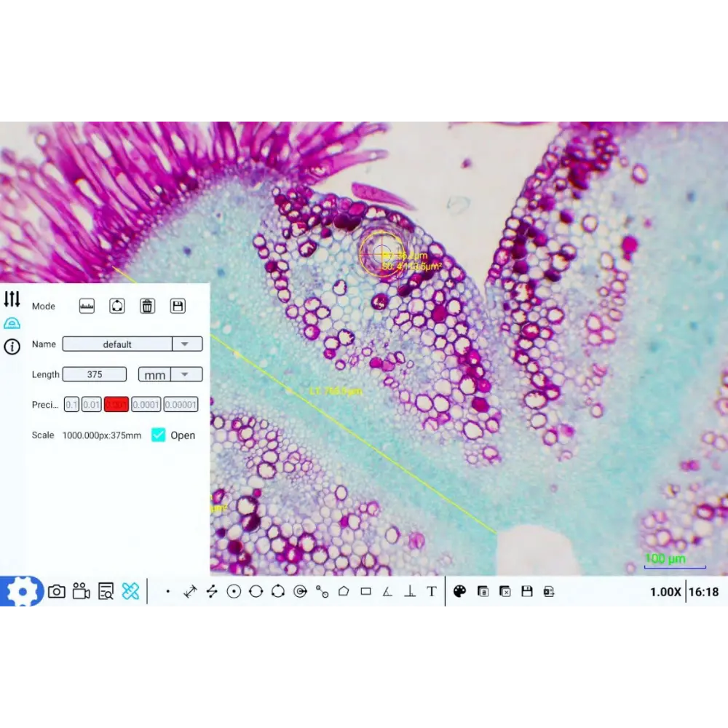Viewport: 728px width, 728px height.
Task: Select the rectangle measurement tool
Action: (x=365, y=592)
